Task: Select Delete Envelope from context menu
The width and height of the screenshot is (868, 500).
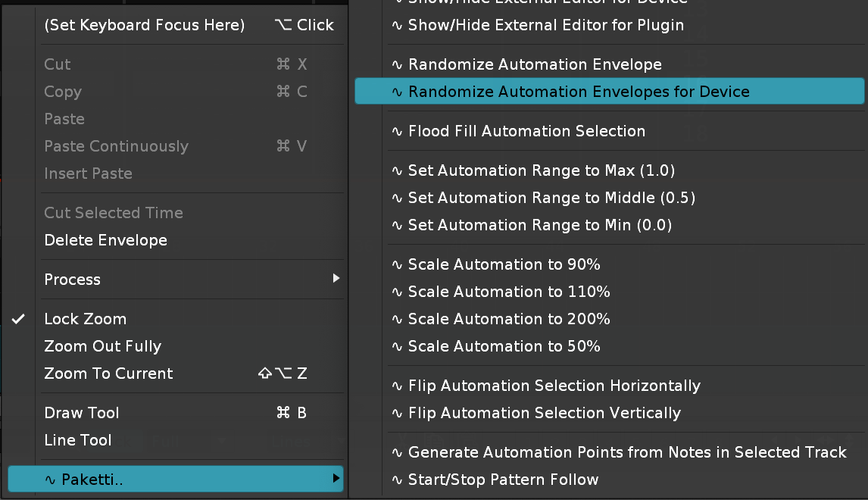Action: [x=106, y=240]
